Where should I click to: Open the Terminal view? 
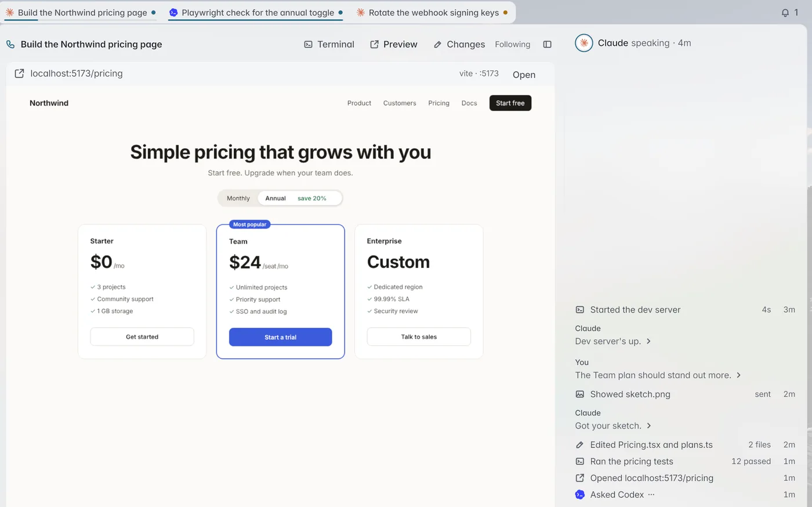329,44
